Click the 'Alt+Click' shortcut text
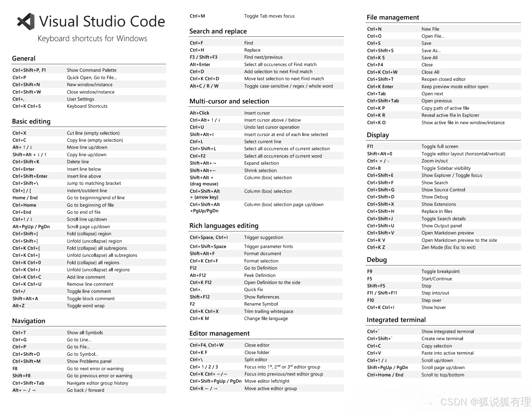The image size is (532, 411). [200, 113]
